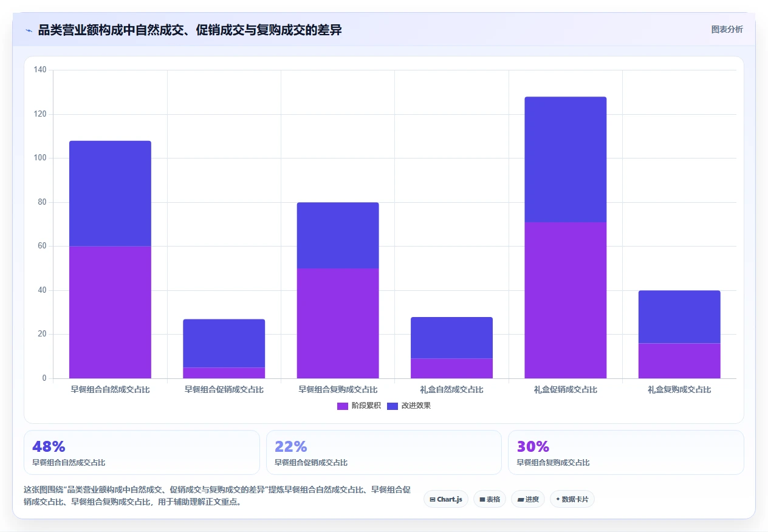Screen dimensions: 768x532
Task: Click x-axis label 礼盒促销成交占比
Action: click(566, 390)
